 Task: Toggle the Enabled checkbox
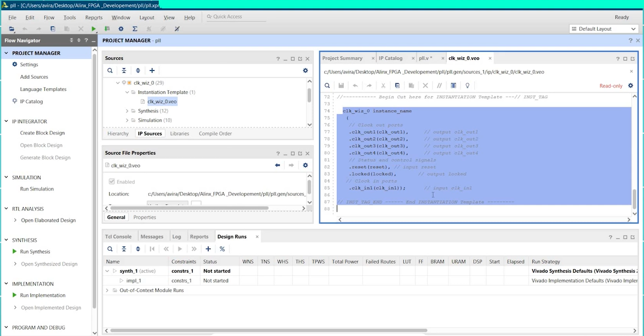(112, 182)
